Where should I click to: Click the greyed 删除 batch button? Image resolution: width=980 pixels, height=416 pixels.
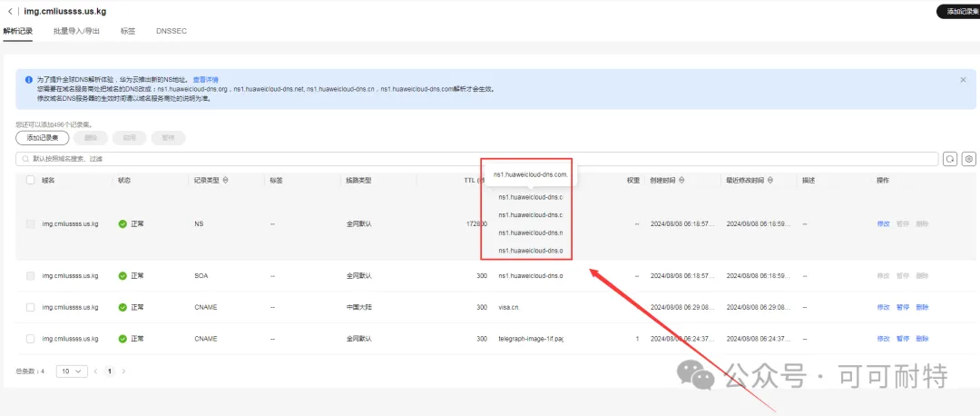tap(91, 138)
